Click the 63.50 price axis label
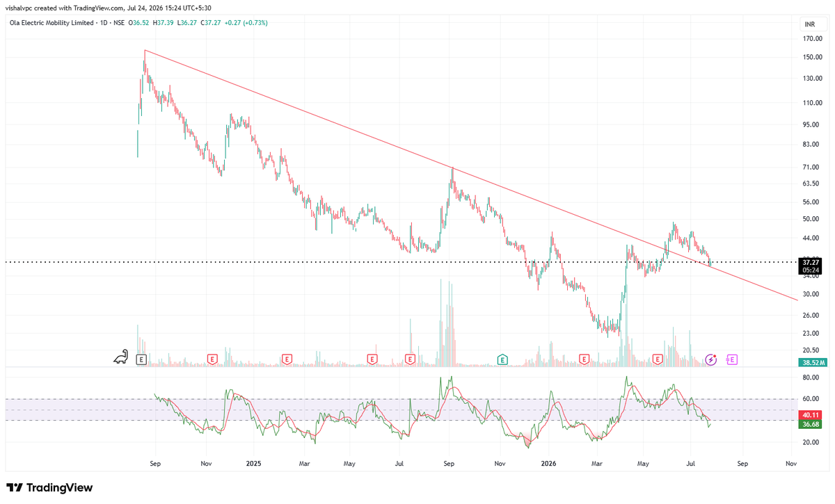835x504 pixels. [811, 184]
